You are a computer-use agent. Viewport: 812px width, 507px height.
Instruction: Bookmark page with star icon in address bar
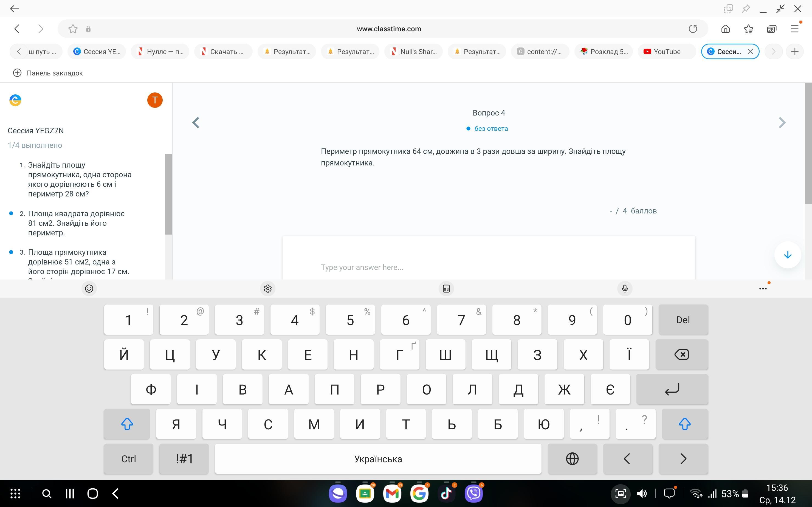click(x=73, y=29)
